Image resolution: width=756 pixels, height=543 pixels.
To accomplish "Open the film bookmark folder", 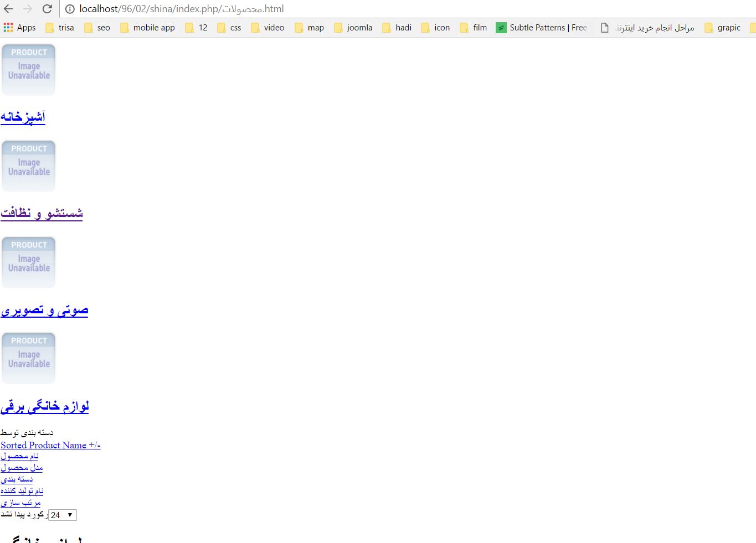I will (x=474, y=28).
